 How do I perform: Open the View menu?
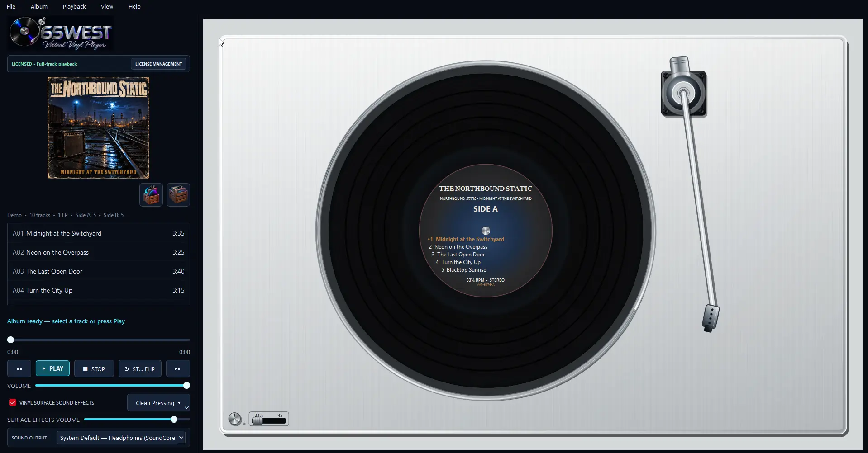(x=107, y=6)
